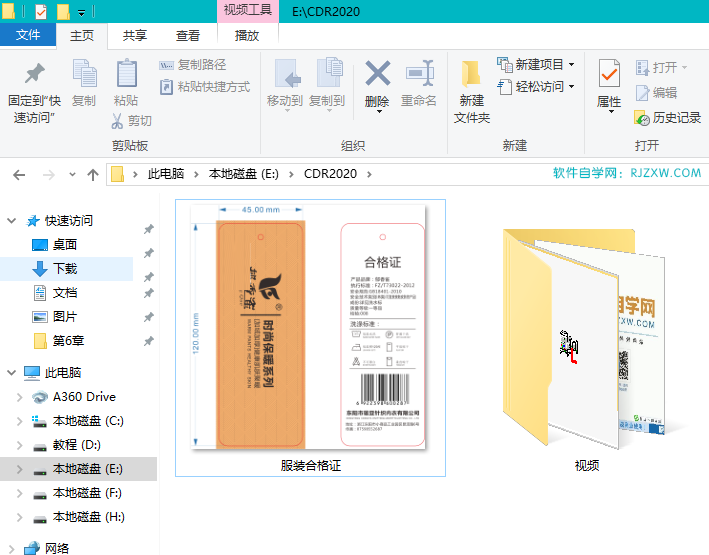Viewport: 709px width, 555px height.
Task: Click Paste shortcut (粘贴快捷方式)
Action: [x=205, y=87]
